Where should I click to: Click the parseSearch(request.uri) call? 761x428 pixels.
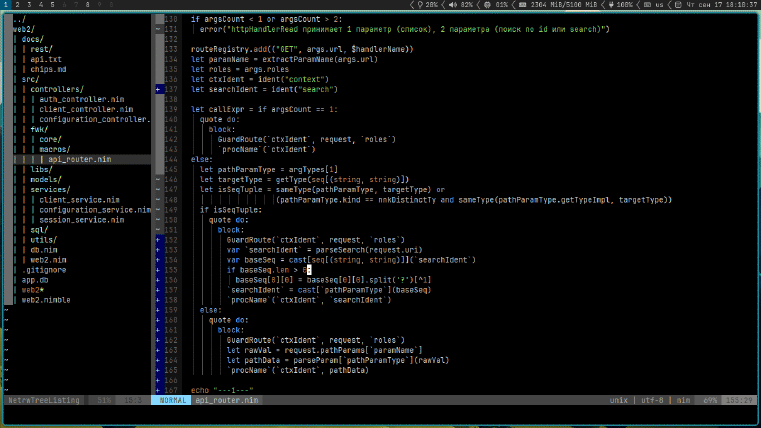[369, 250]
